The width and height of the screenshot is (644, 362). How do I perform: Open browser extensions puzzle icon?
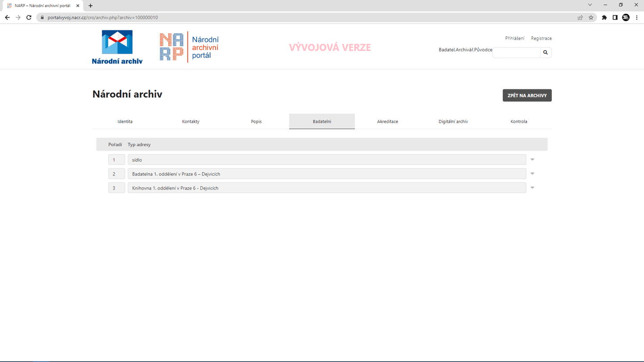click(x=604, y=17)
